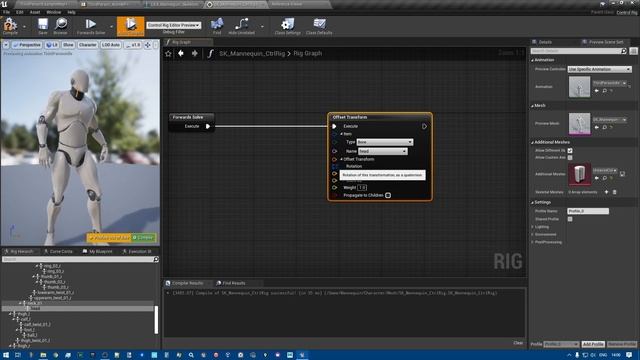
Task: Open the Edit menu
Action: (20, 12)
